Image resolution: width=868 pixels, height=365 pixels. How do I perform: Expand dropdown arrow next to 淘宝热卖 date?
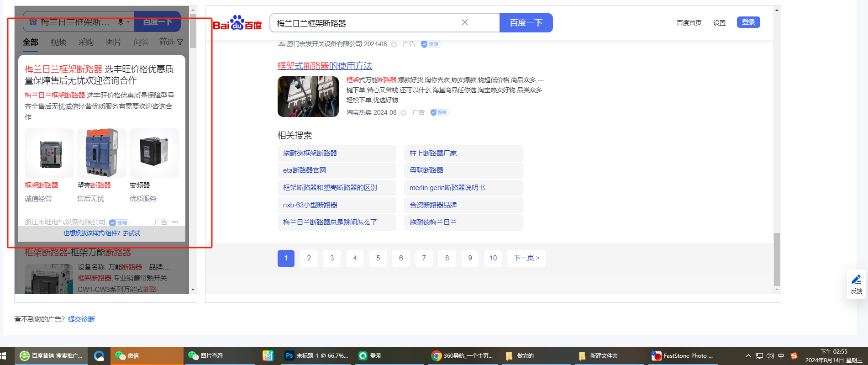pyautogui.click(x=404, y=113)
